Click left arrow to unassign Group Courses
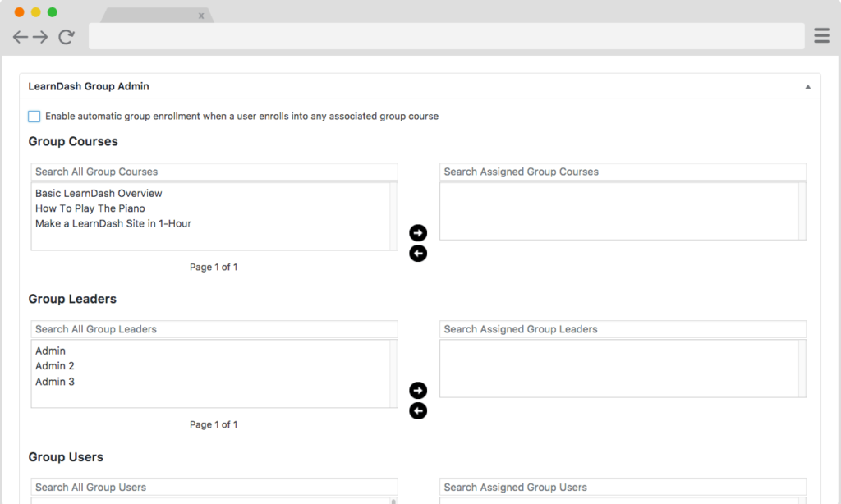This screenshot has width=841, height=504. click(418, 254)
